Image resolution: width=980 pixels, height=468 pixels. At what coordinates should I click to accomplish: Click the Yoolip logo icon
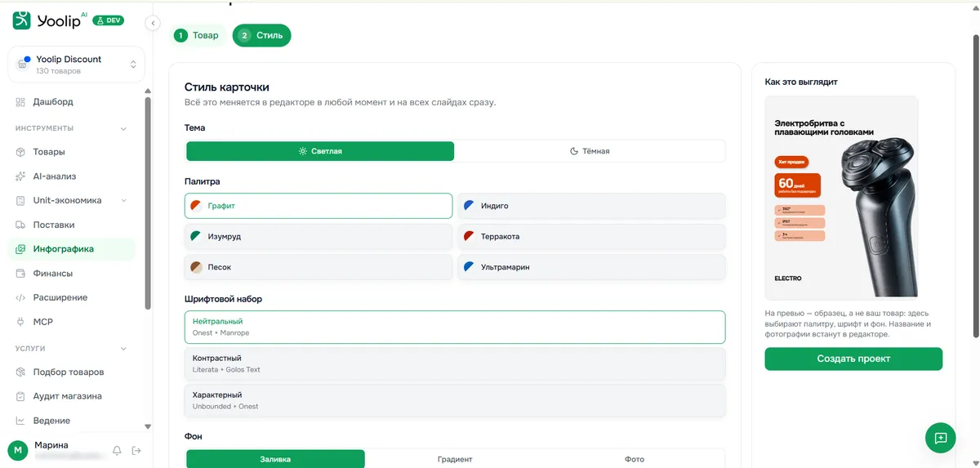tap(21, 20)
